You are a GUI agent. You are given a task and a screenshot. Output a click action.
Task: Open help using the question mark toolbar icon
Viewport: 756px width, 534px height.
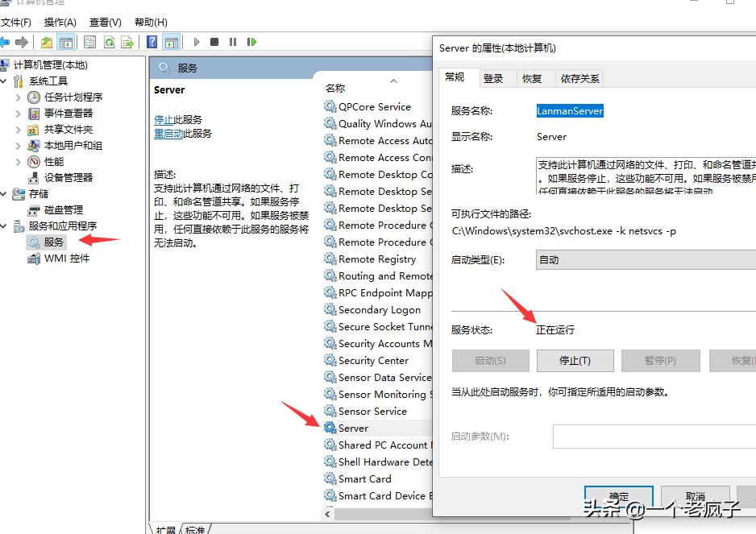[151, 42]
